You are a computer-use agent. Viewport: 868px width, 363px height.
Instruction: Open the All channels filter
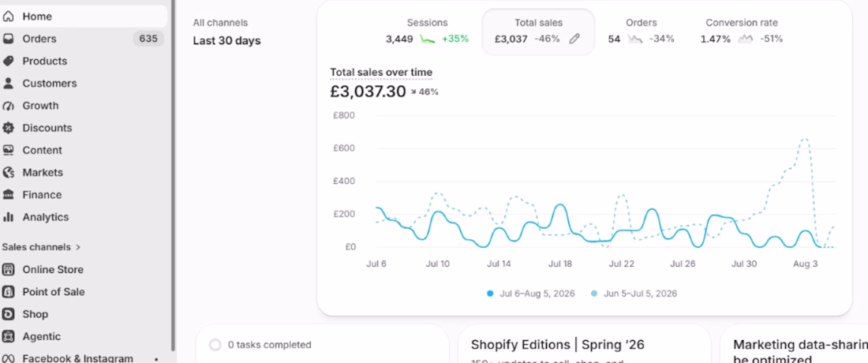(x=220, y=23)
